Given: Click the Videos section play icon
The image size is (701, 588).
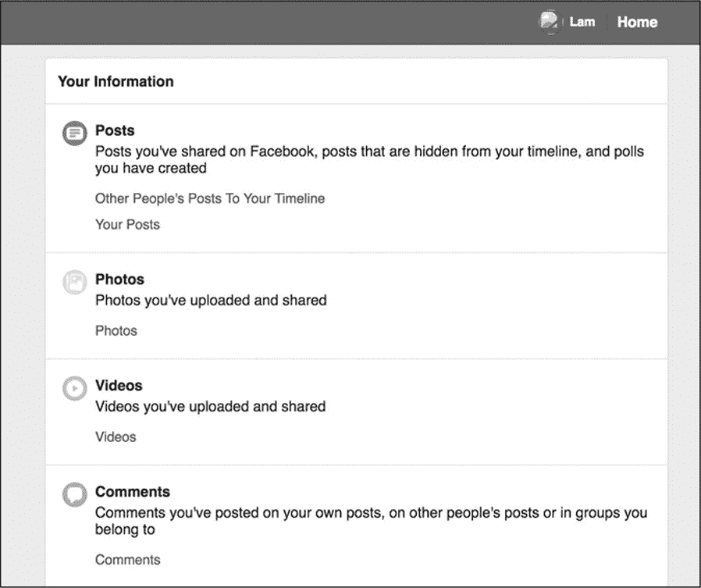Looking at the screenshot, I should tap(75, 388).
